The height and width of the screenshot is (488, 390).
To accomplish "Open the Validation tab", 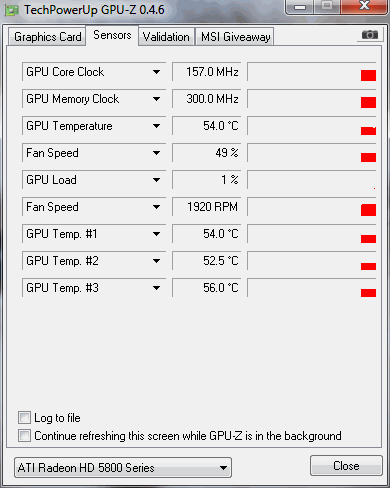I will 166,37.
